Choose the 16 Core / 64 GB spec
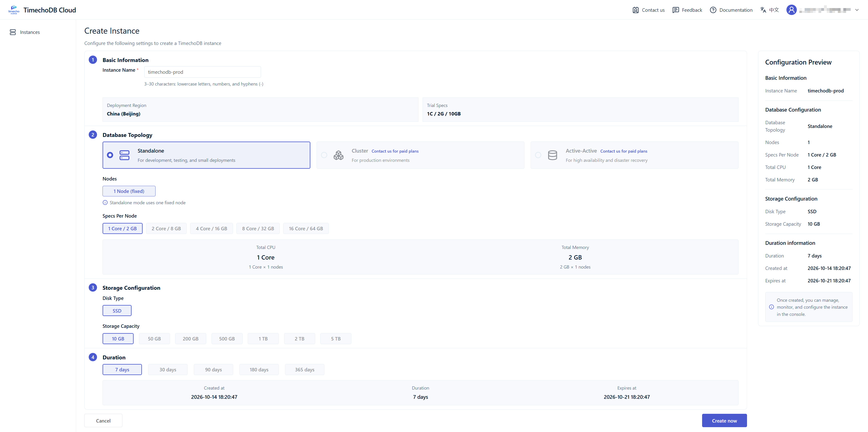 pos(306,228)
